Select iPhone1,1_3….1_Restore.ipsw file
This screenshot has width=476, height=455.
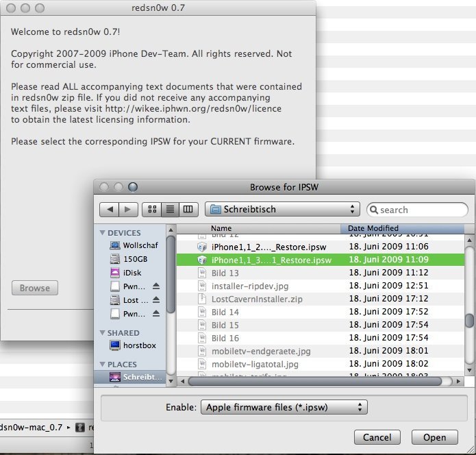(321, 260)
